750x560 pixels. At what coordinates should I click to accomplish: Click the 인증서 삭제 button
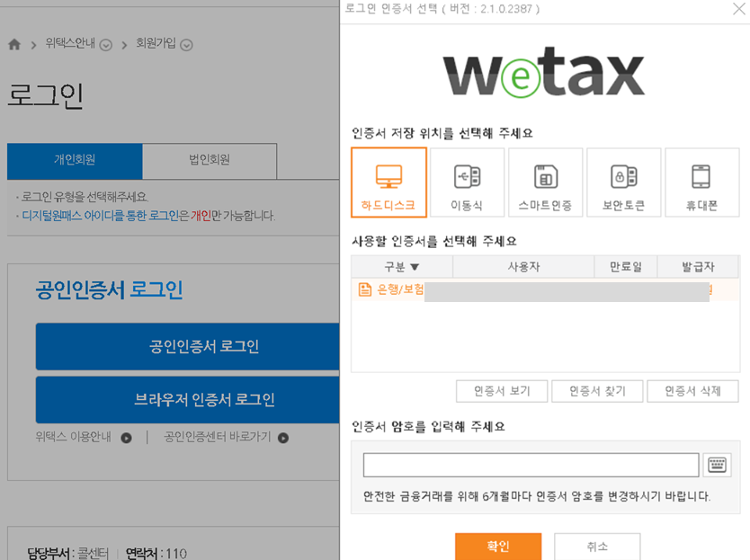point(692,391)
